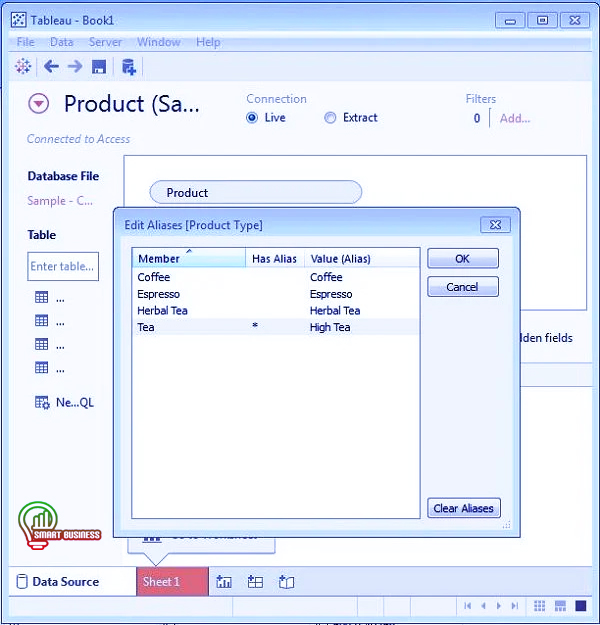The width and height of the screenshot is (600, 625).
Task: Go back with the left arrow icon
Action: click(51, 66)
